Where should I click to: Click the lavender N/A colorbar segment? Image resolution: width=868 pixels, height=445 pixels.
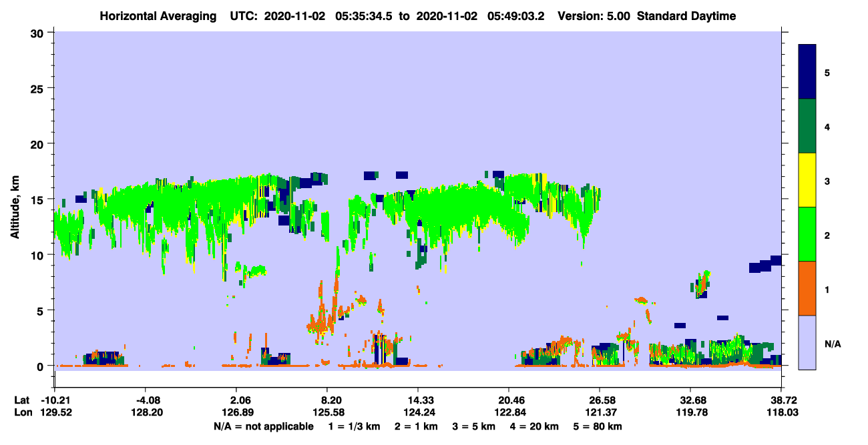pos(807,342)
